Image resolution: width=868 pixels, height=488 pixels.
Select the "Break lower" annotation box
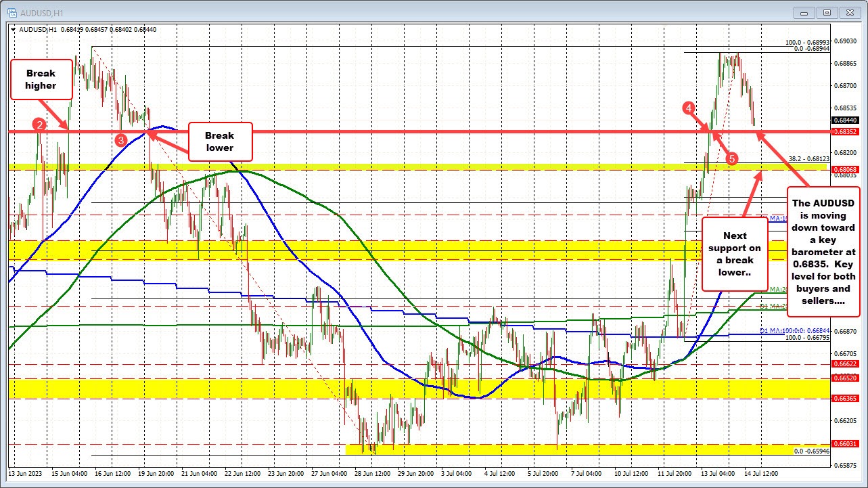coord(219,141)
